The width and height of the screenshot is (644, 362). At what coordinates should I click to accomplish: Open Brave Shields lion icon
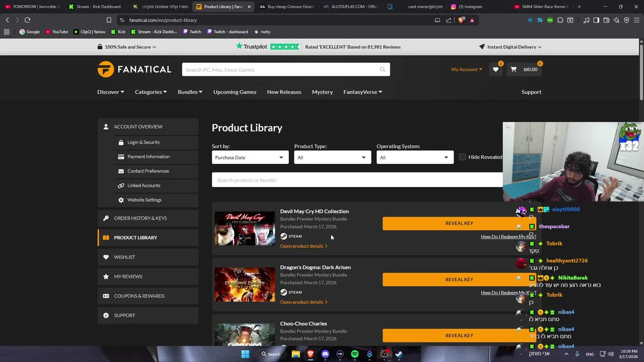(461, 20)
